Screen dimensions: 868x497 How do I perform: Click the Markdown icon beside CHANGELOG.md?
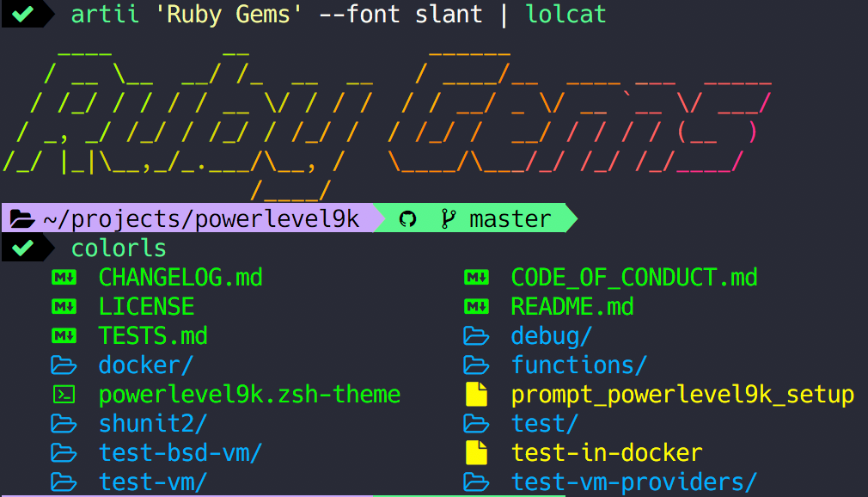(64, 278)
